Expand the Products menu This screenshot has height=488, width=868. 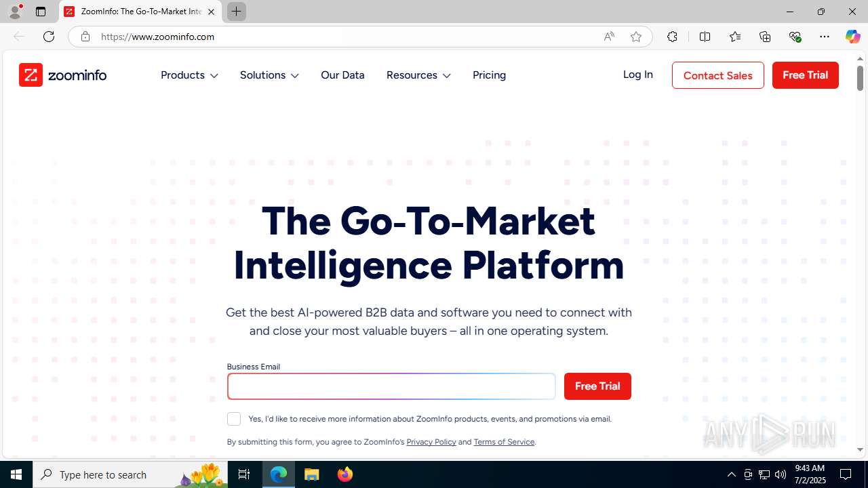(x=189, y=75)
